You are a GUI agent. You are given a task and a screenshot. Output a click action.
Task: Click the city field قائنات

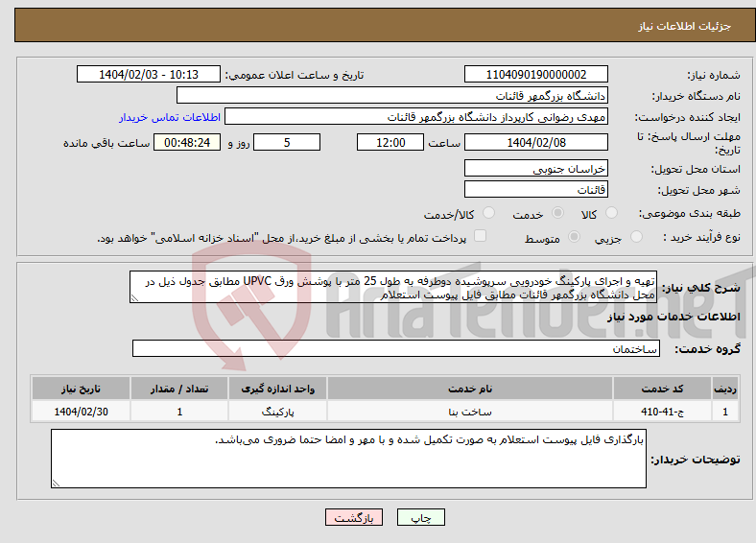[x=536, y=189]
